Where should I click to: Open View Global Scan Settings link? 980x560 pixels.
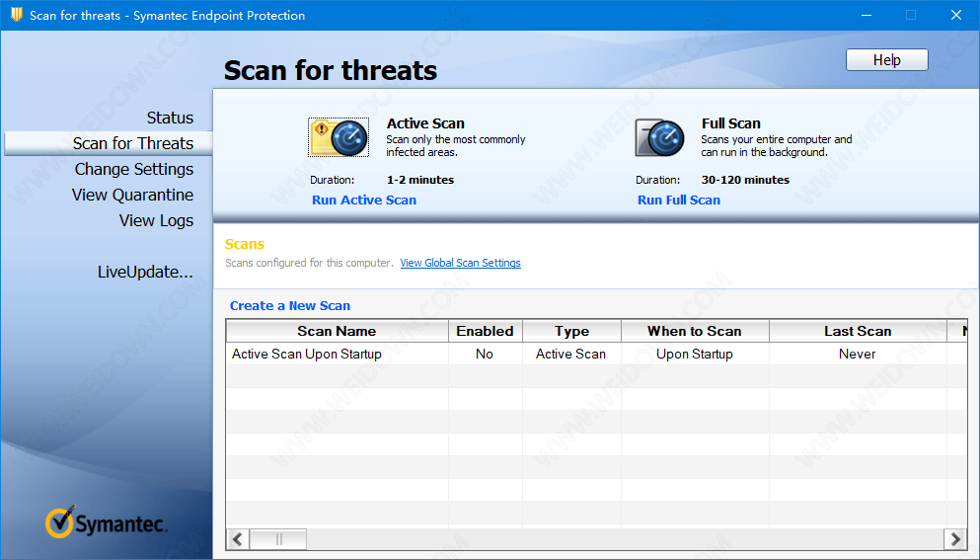pyautogui.click(x=460, y=263)
